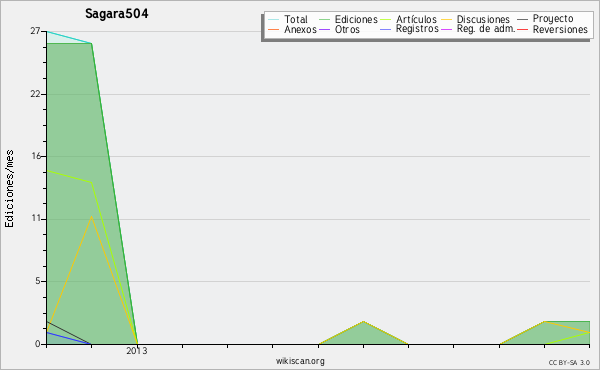
Task: Click the 22 y-axis value
Action: 35,94
